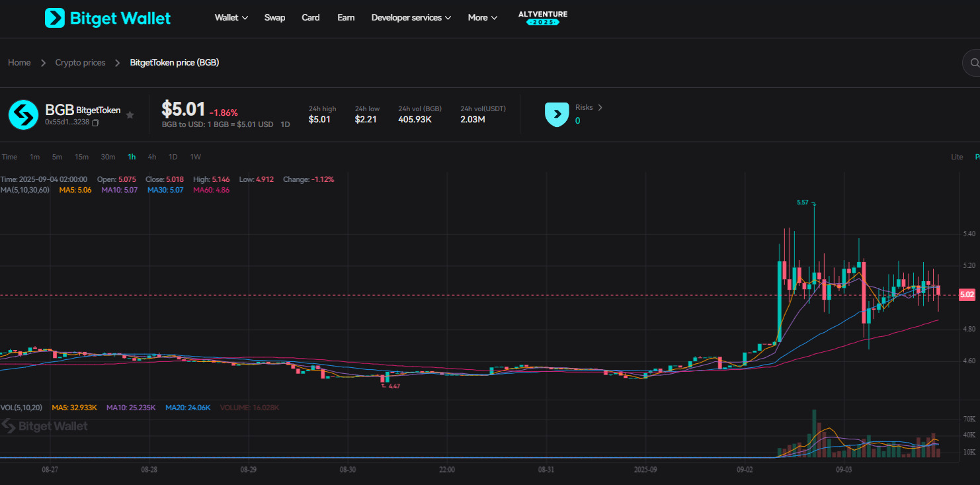Go to the Crypto prices breadcrumb
980x485 pixels.
[x=80, y=63]
